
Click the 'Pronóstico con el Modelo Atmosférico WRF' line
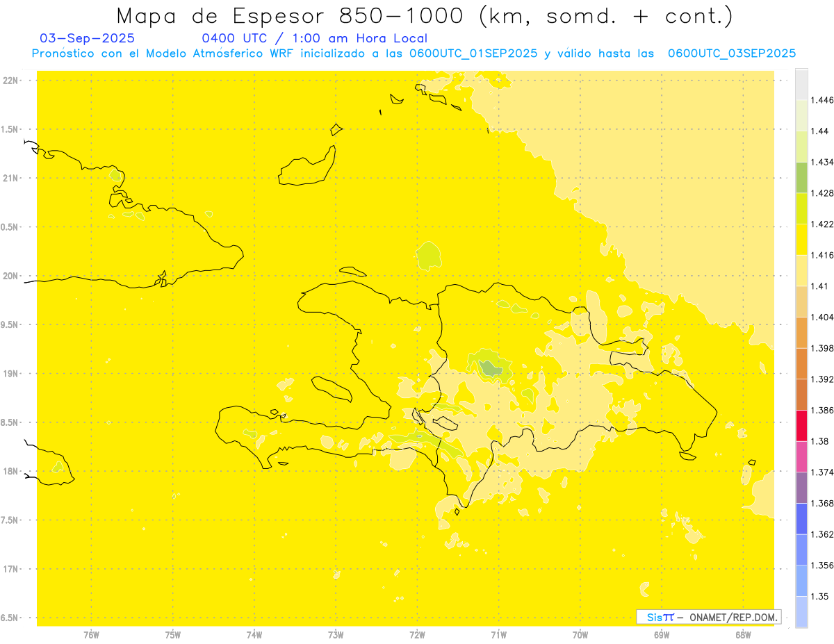click(x=414, y=53)
